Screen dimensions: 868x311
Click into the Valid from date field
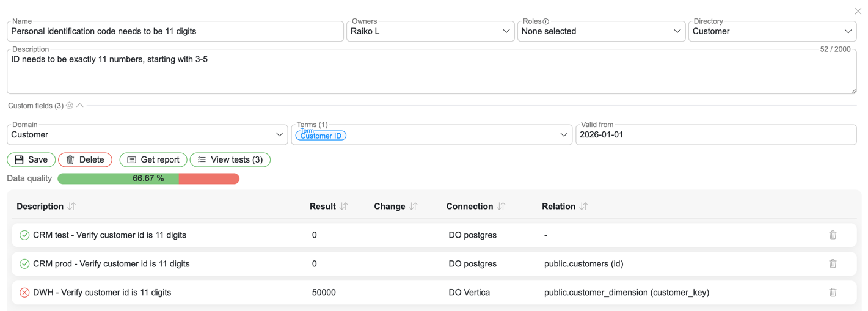pos(715,135)
